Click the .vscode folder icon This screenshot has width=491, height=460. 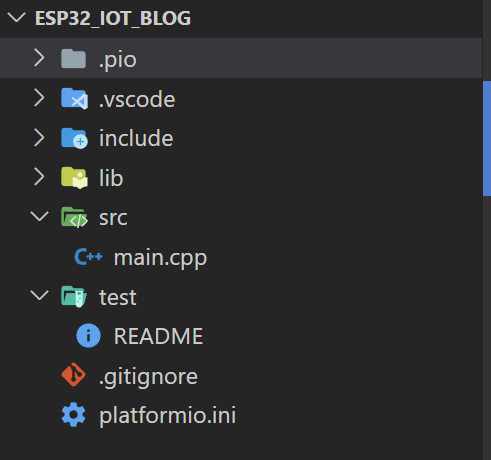(75, 99)
